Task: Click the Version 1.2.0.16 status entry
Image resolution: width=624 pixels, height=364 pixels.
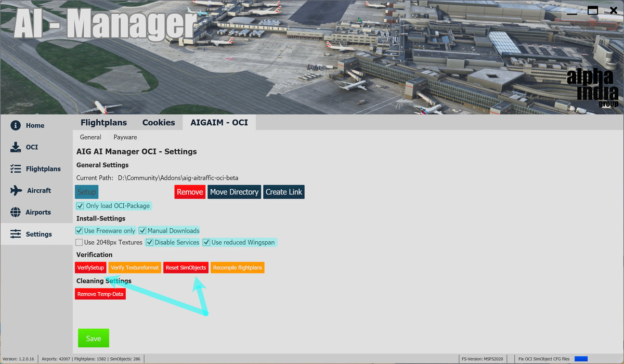Action: [x=19, y=359]
